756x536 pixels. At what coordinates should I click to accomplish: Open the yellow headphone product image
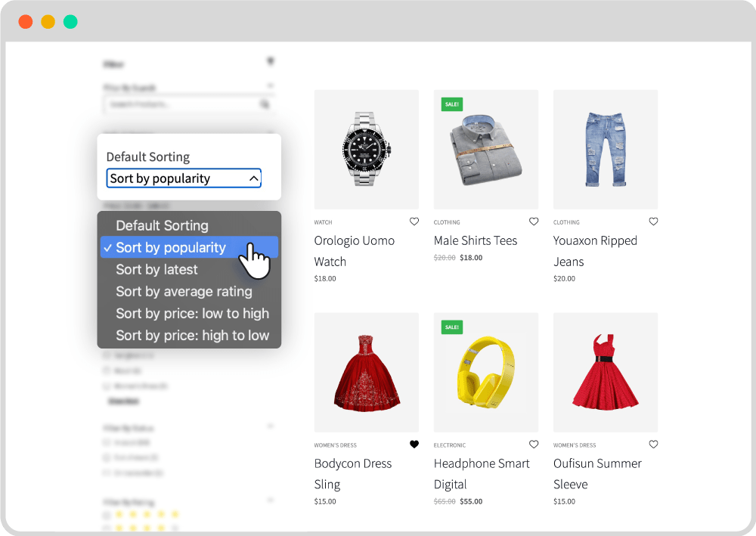tap(486, 373)
